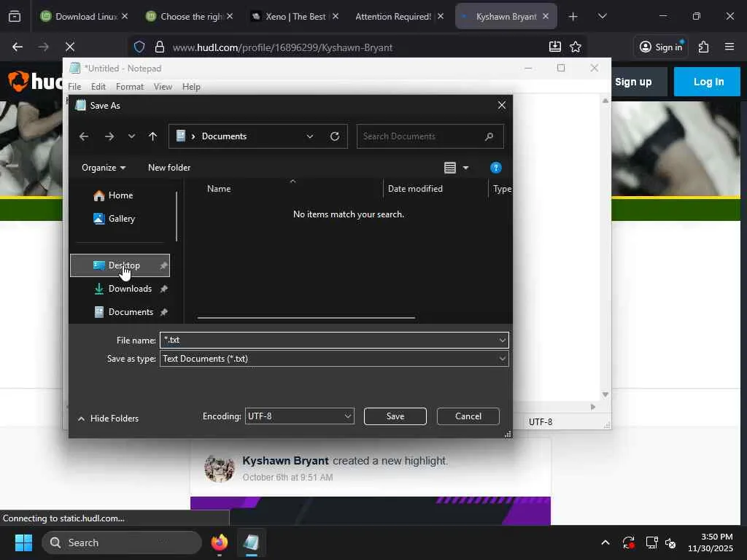
Task: Click the Cancel button
Action: coord(468,416)
